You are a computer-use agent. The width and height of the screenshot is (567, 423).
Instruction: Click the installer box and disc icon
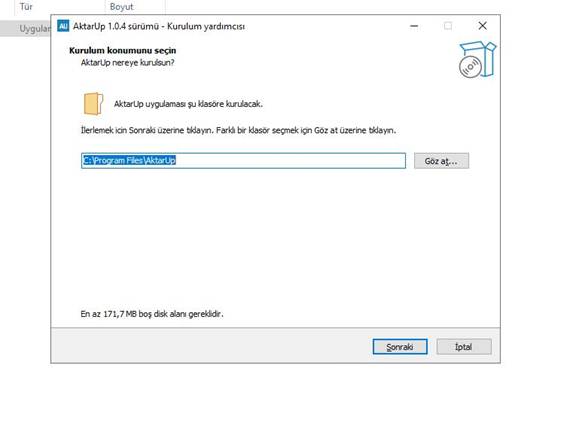[477, 59]
